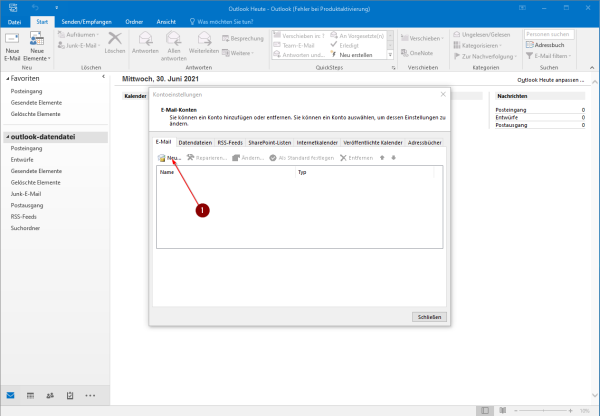Screen dimensions: 600x416
Task: Switch to the Ansicht ribbon tab
Action: (166, 22)
